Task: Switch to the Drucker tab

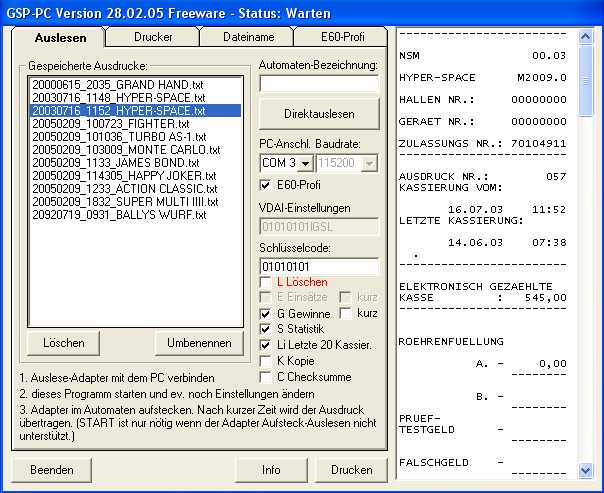Action: [x=153, y=37]
